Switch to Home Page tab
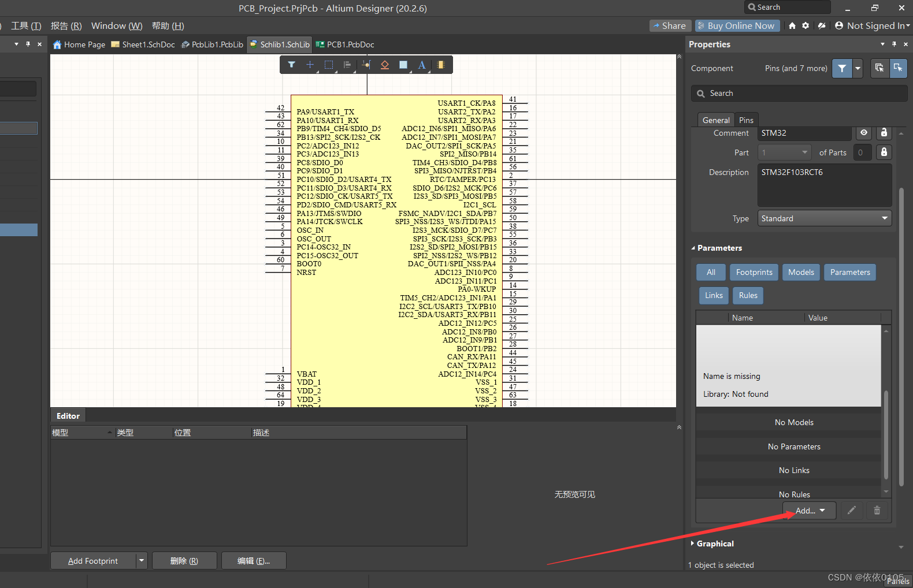 point(79,44)
